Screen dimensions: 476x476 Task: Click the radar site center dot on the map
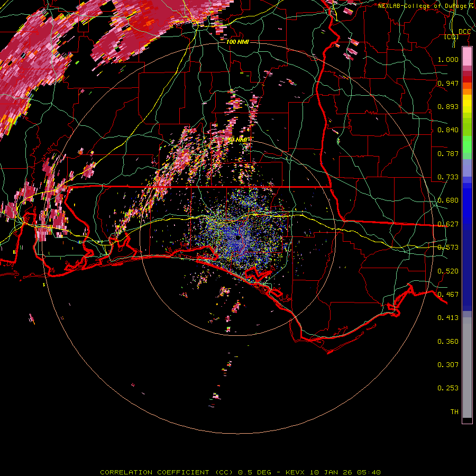click(237, 237)
